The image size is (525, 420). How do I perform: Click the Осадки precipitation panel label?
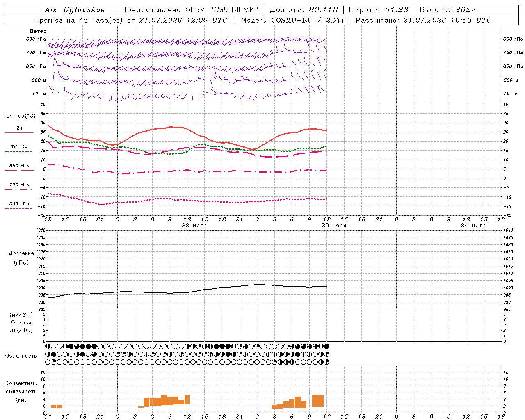pyautogui.click(x=21, y=322)
